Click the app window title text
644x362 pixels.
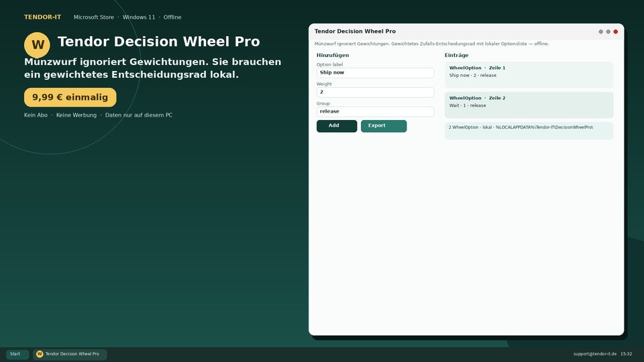tap(356, 32)
